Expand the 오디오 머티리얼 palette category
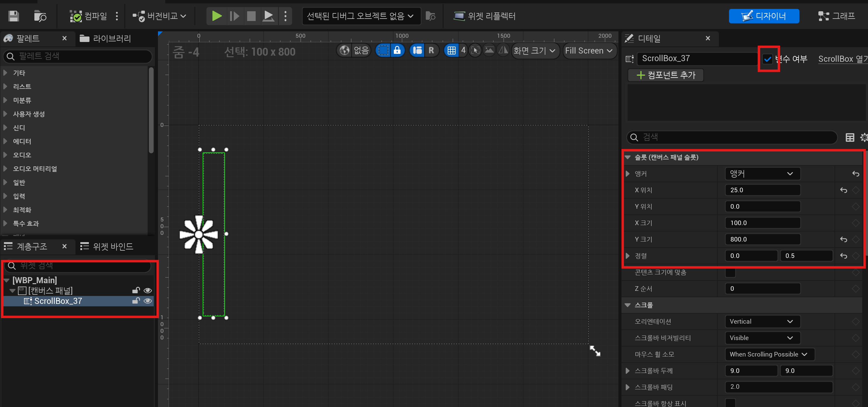 [5, 169]
